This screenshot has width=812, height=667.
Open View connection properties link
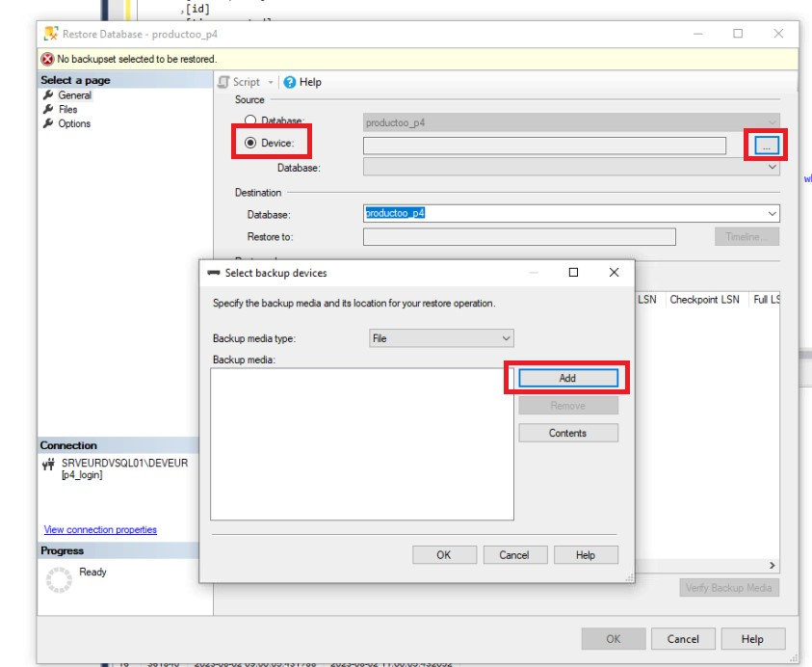click(100, 529)
